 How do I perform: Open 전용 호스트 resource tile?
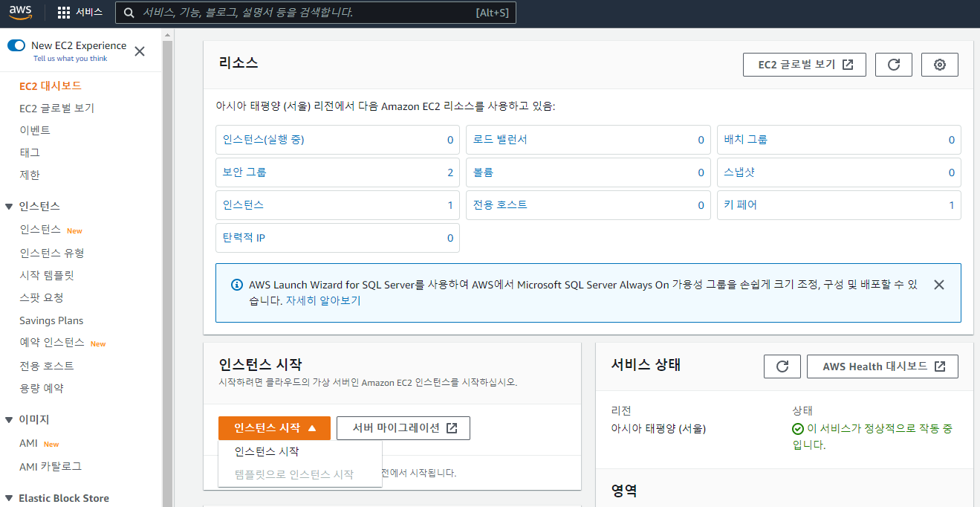(588, 205)
